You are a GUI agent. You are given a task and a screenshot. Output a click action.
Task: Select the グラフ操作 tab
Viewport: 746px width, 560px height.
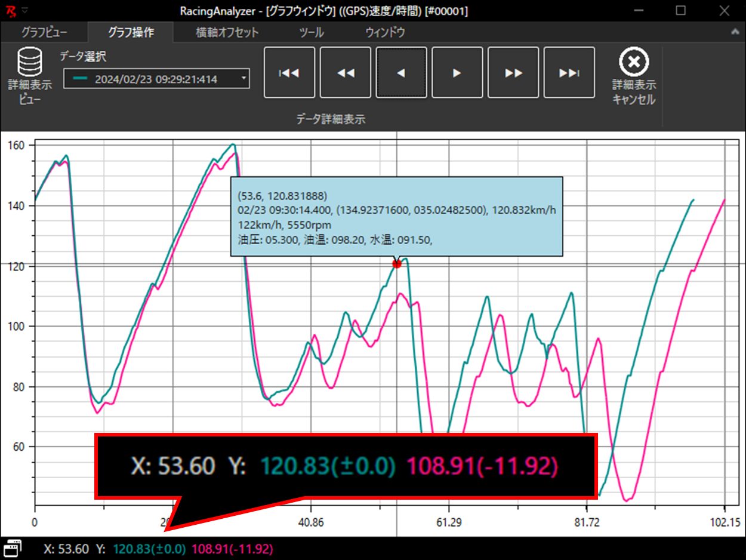[131, 32]
